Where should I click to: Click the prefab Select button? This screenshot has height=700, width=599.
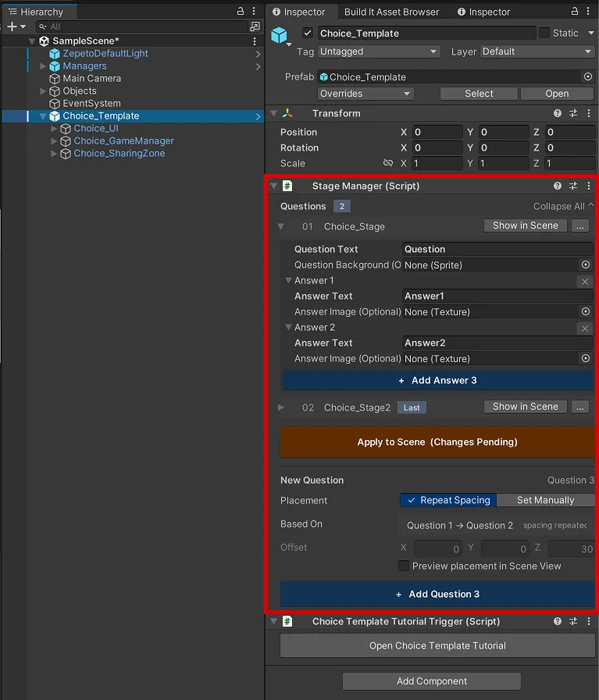click(x=479, y=94)
